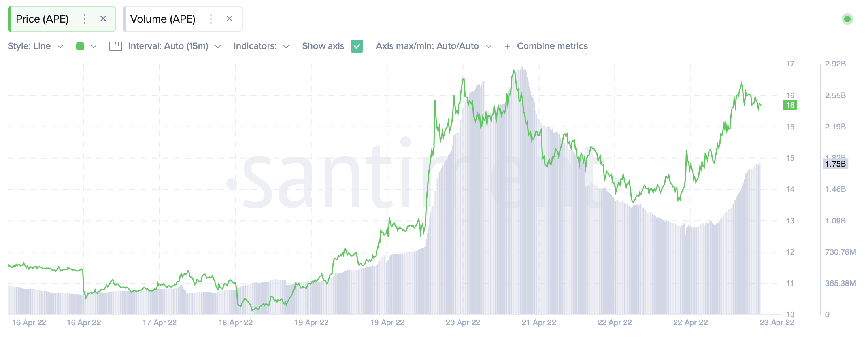Remove the Price (APE) metric
Screen dimensions: 868x337
coord(103,19)
